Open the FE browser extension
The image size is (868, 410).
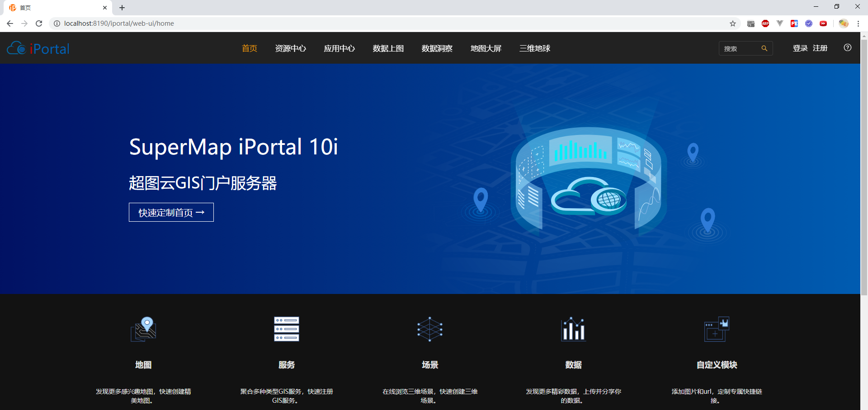794,23
